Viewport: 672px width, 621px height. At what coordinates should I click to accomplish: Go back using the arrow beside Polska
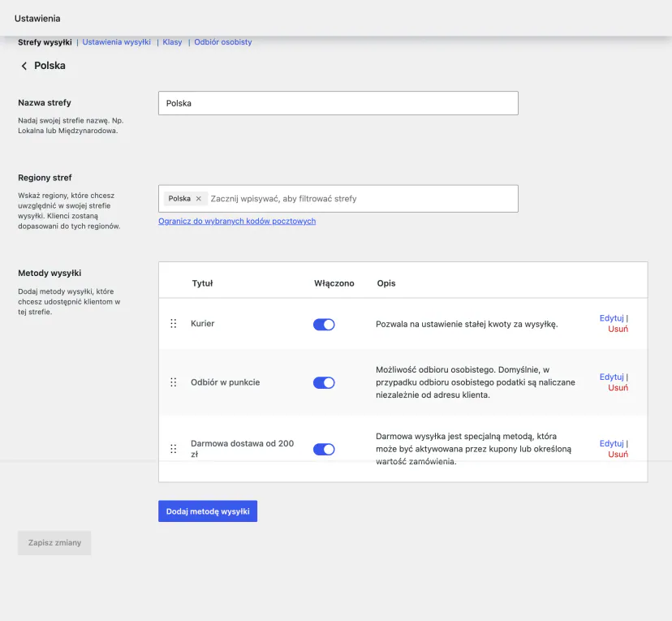tap(24, 66)
